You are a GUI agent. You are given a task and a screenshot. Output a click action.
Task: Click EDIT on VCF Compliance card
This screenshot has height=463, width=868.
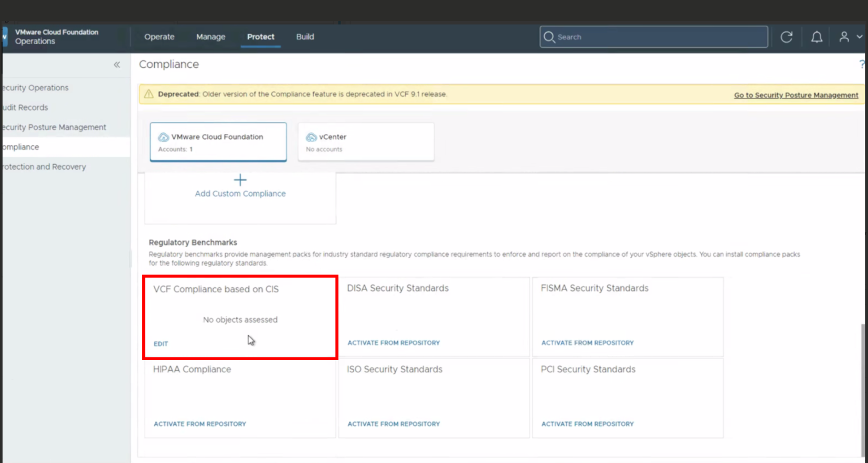[161, 344]
